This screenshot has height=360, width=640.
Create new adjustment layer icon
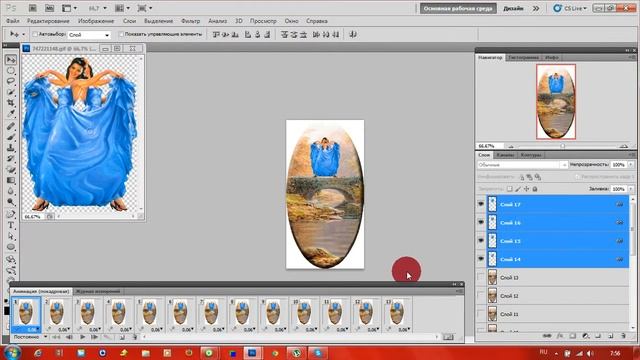[585, 336]
